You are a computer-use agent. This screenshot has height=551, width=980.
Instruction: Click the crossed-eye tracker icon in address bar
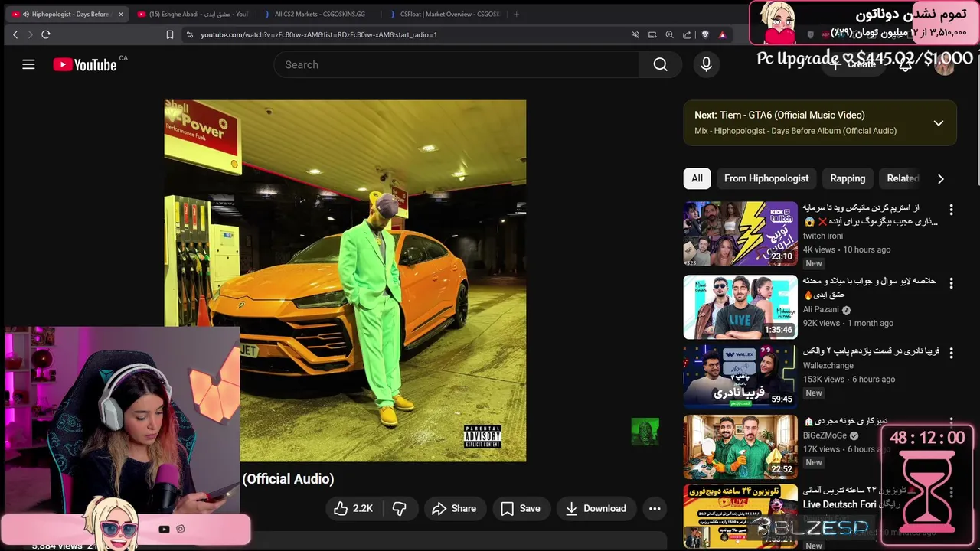(635, 34)
